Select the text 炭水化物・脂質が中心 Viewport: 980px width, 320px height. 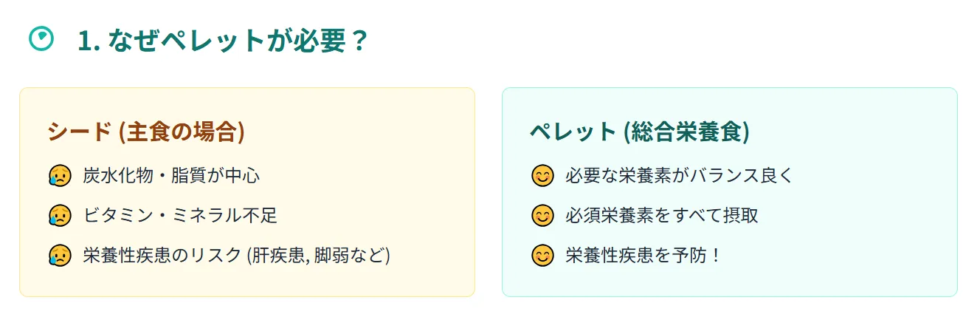tap(171, 176)
